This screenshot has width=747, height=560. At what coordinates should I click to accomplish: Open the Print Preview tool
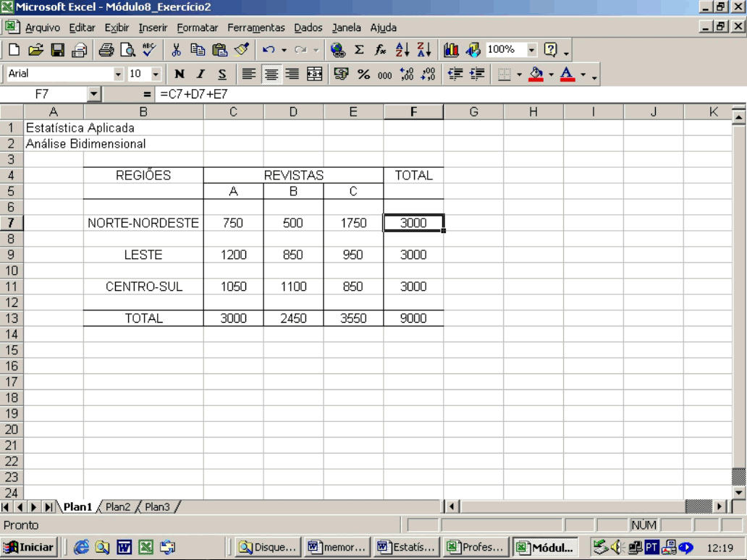pyautogui.click(x=128, y=50)
